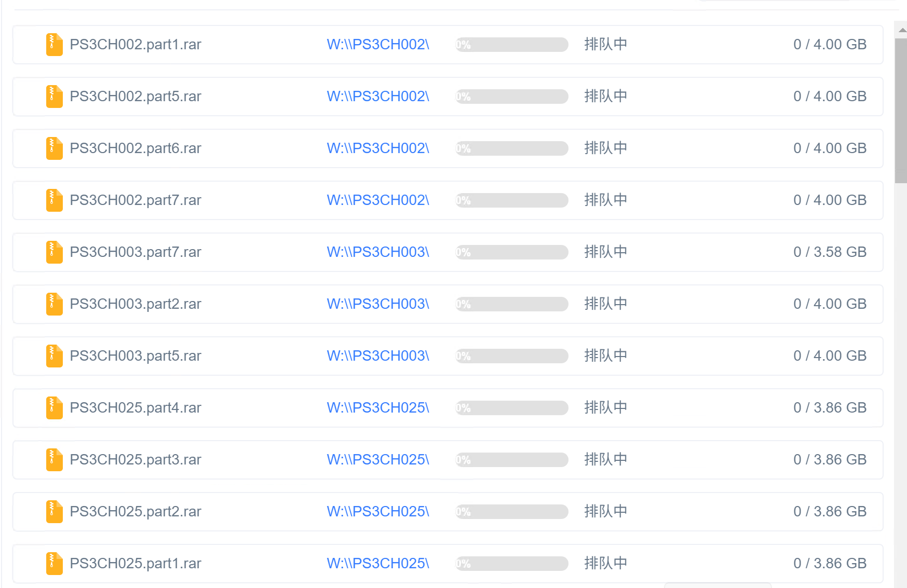Click the 排队中 status of PS3CH003.part7.rar

coord(605,252)
